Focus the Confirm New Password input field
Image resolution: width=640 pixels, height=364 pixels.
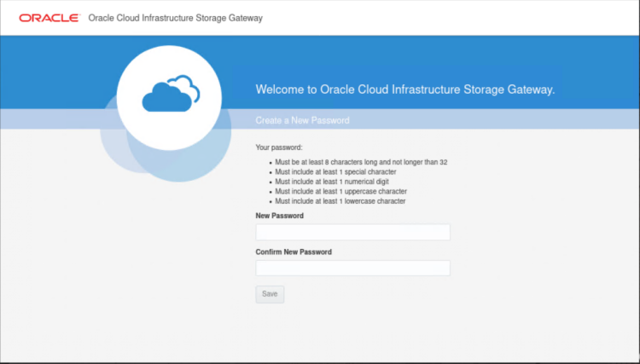[x=352, y=269]
